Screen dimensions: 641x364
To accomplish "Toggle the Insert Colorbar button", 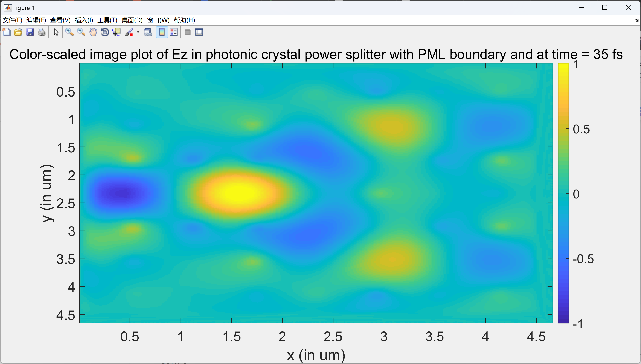I will [x=162, y=32].
